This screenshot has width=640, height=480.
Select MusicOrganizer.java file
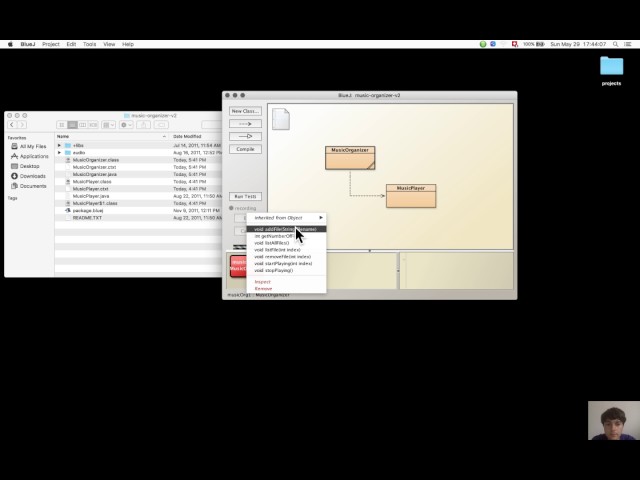(x=138, y=174)
